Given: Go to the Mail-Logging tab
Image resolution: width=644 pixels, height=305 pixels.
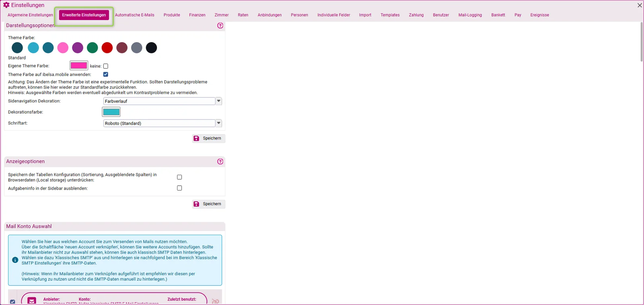Looking at the screenshot, I should click(x=470, y=15).
